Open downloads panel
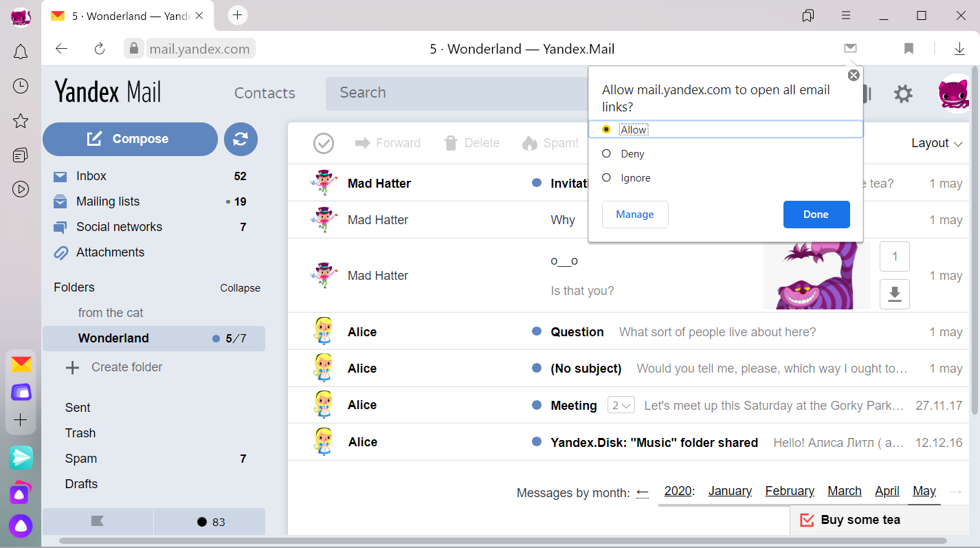This screenshot has width=980, height=548. tap(959, 48)
